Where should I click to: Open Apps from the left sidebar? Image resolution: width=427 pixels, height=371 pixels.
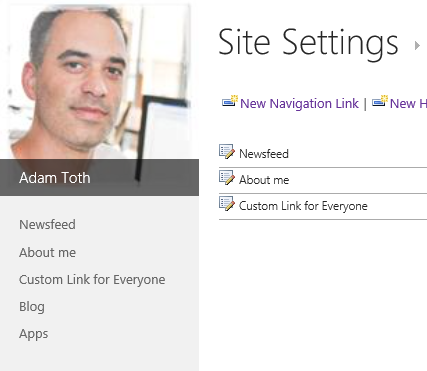(33, 334)
